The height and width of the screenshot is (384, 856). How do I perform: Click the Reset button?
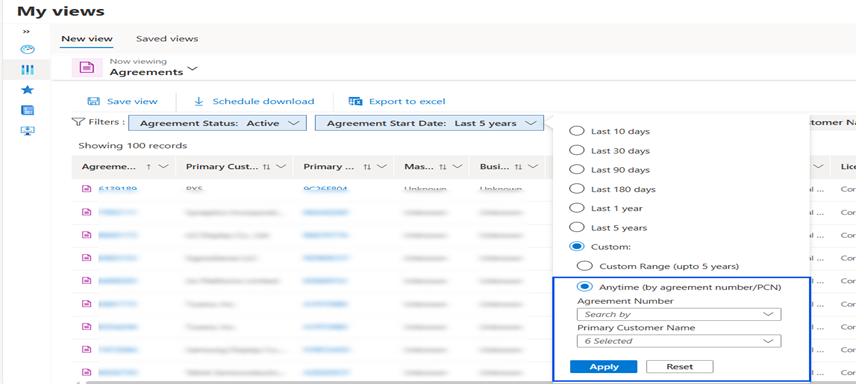(x=680, y=367)
